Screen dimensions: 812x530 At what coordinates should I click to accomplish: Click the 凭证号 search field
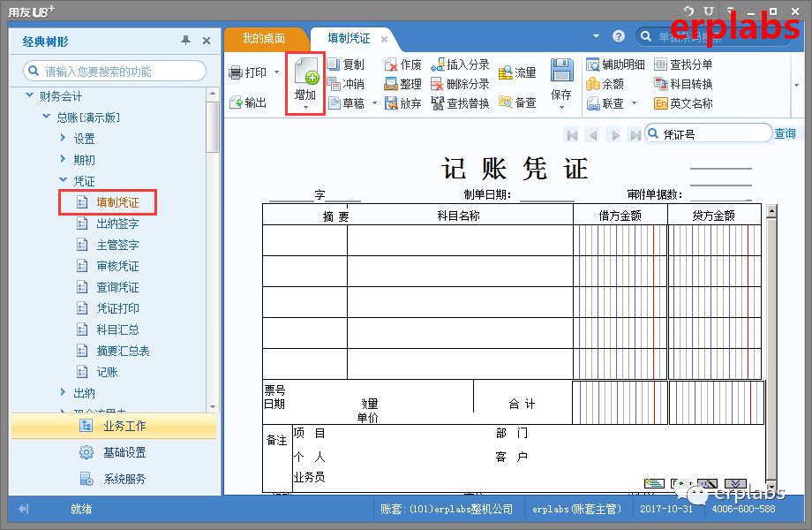coord(709,133)
